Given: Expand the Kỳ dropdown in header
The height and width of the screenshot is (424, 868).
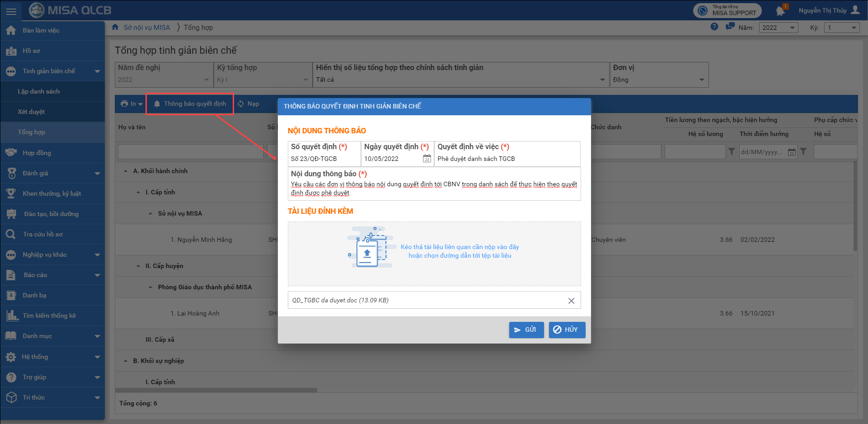Looking at the screenshot, I should pos(842,28).
